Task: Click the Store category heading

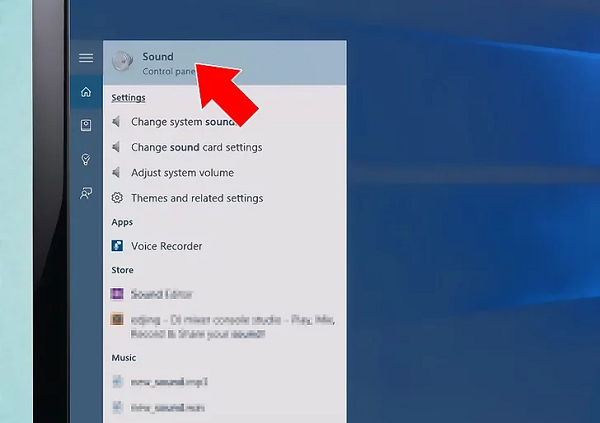Action: click(123, 270)
